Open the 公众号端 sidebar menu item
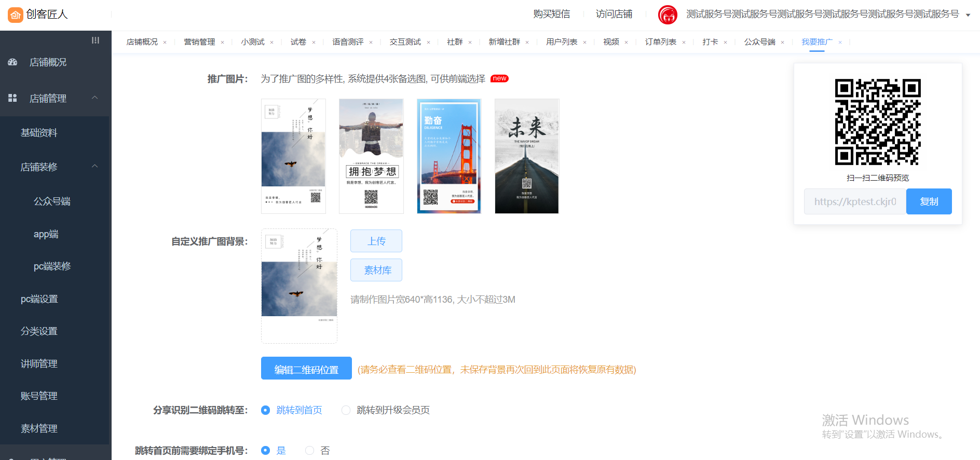This screenshot has width=980, height=460. pos(52,201)
